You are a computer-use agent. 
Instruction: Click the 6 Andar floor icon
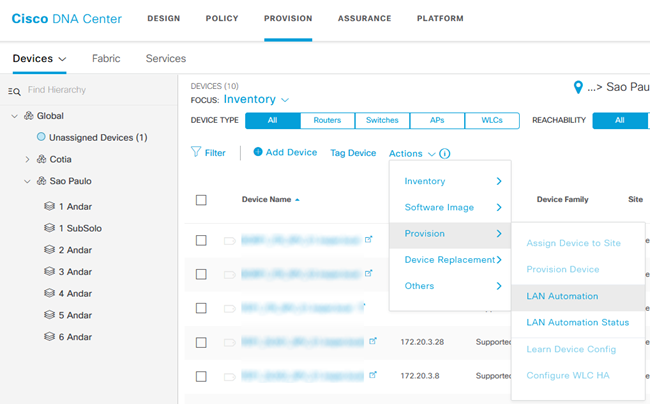tap(49, 336)
